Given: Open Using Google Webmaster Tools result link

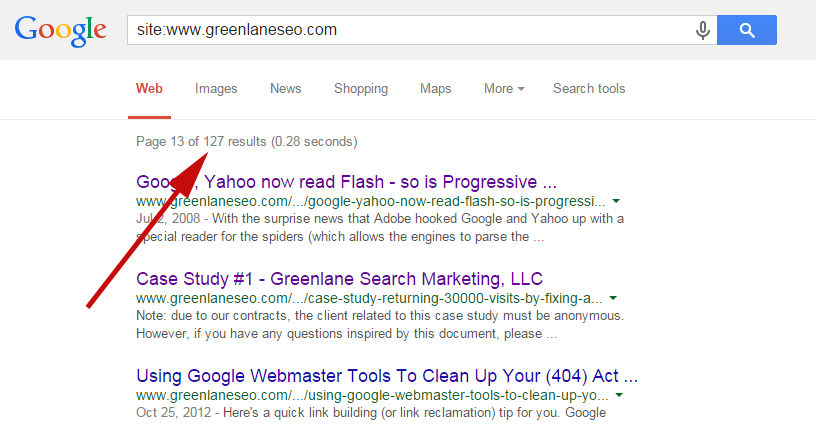Looking at the screenshot, I should [387, 376].
